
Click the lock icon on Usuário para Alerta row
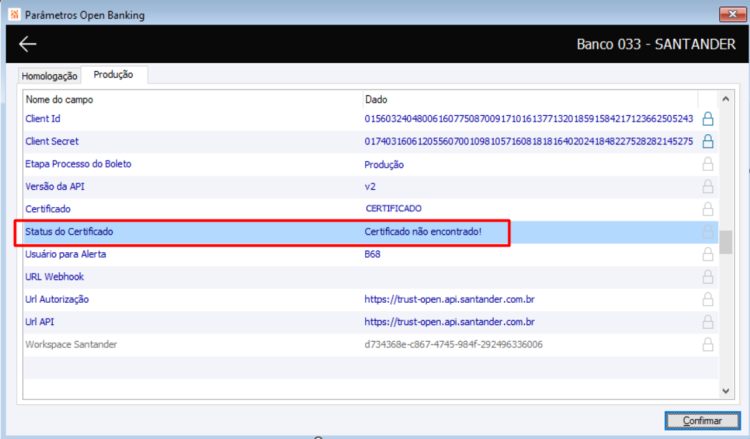pos(707,254)
